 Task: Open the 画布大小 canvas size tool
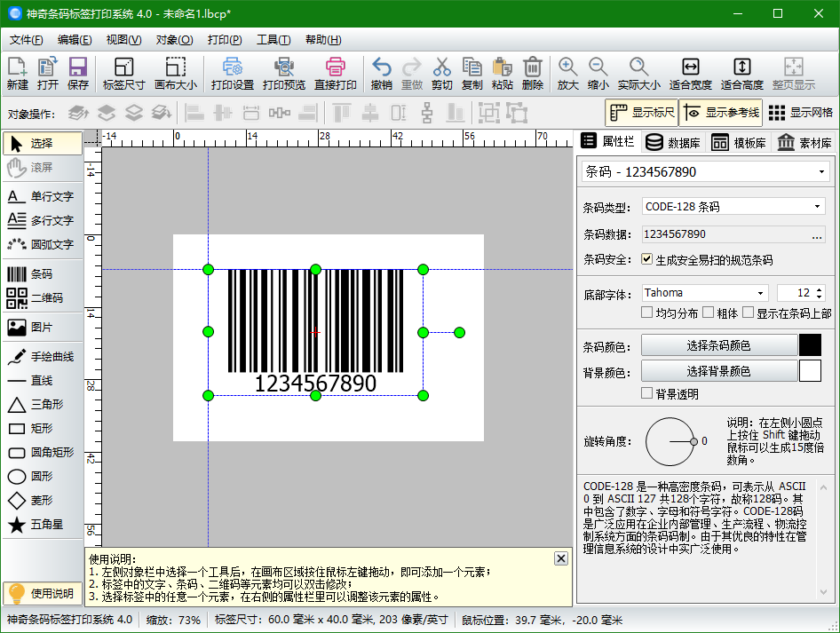pos(176,74)
